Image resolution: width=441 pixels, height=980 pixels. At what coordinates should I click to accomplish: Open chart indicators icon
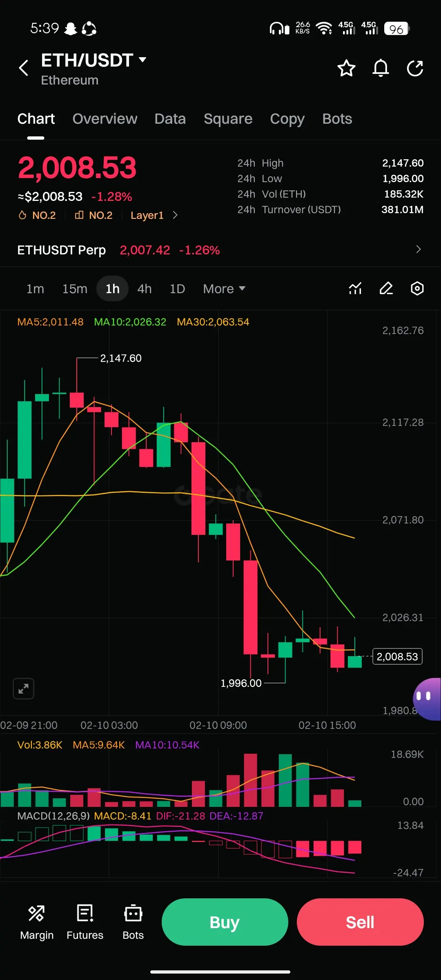click(x=355, y=289)
